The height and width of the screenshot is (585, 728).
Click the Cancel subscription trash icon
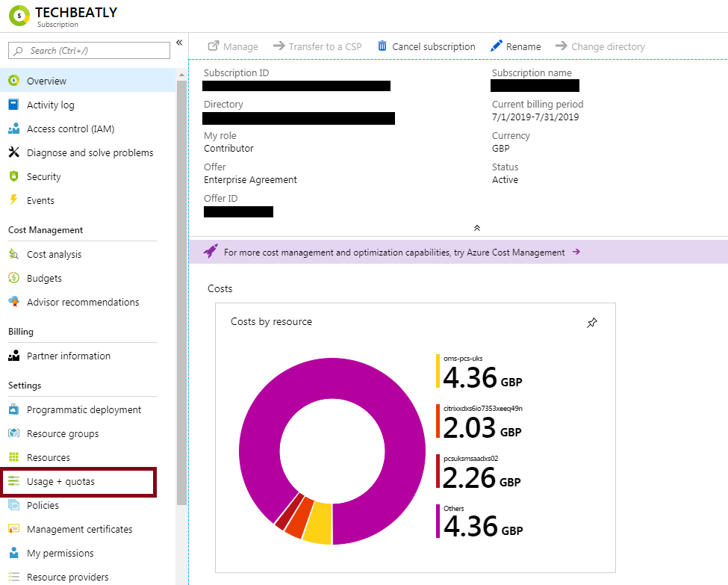[382, 46]
